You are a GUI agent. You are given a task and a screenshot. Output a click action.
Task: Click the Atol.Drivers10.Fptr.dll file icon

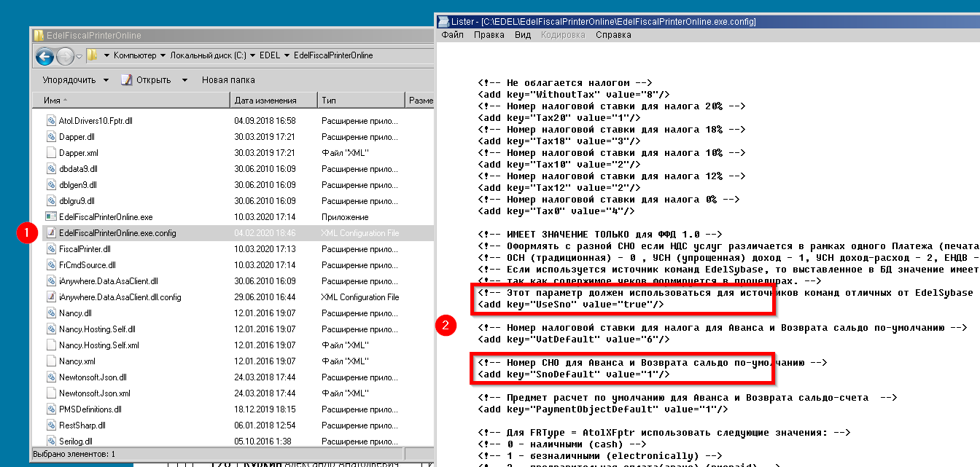51,121
